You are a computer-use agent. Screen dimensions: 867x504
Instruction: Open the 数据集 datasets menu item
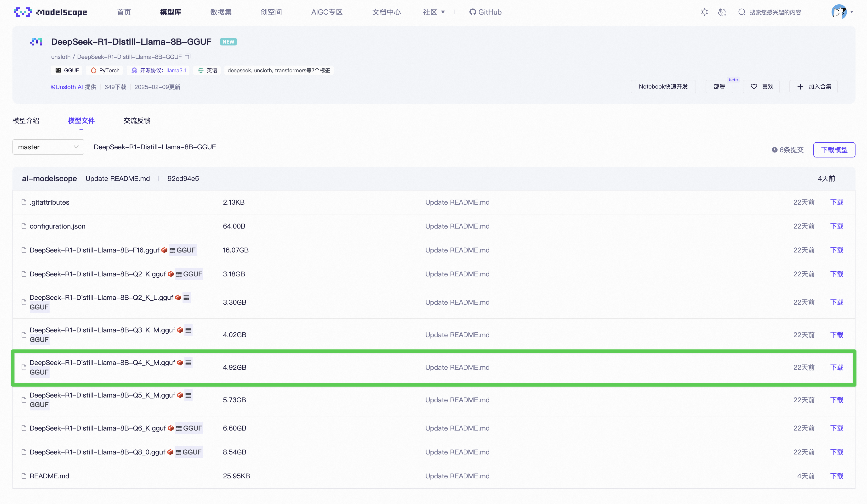coord(221,12)
